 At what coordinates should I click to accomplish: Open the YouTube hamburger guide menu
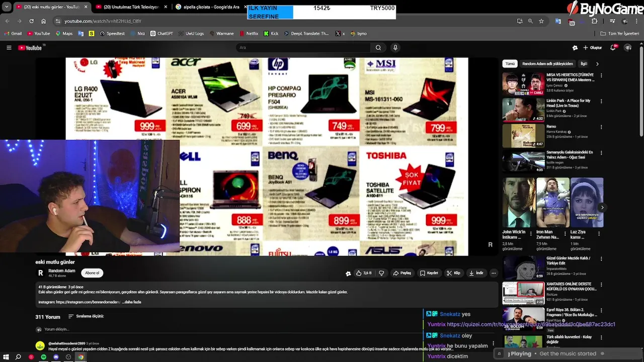point(9,48)
